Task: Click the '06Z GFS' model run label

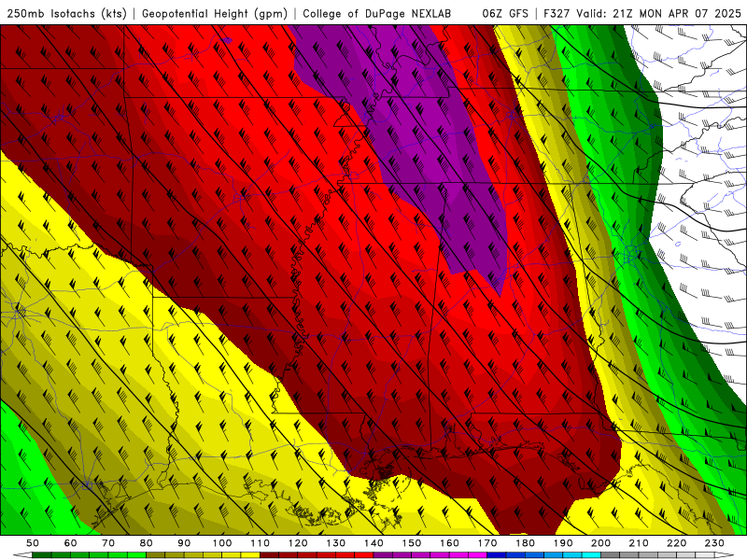Action: click(505, 14)
